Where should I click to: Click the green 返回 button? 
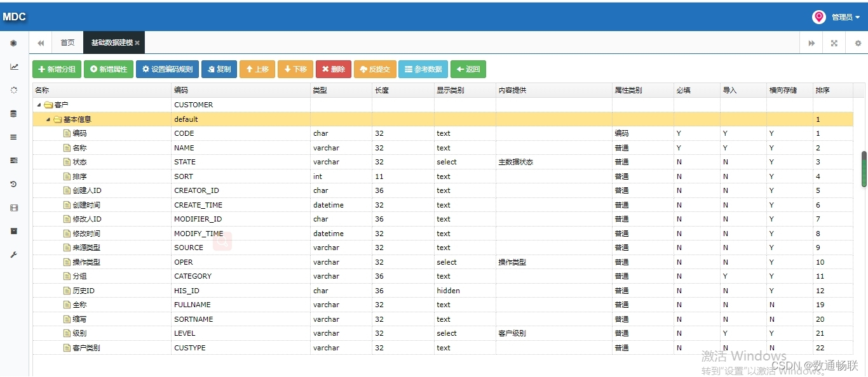468,69
